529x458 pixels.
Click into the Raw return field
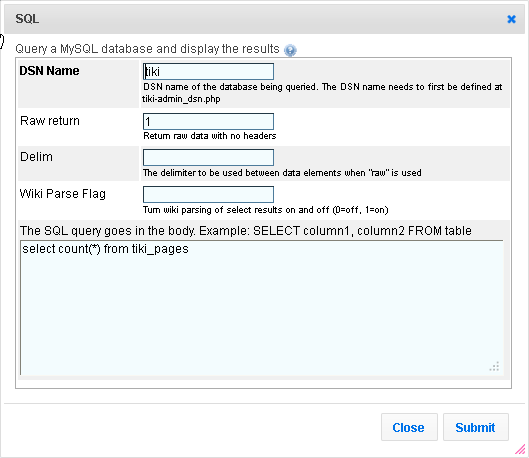point(208,121)
